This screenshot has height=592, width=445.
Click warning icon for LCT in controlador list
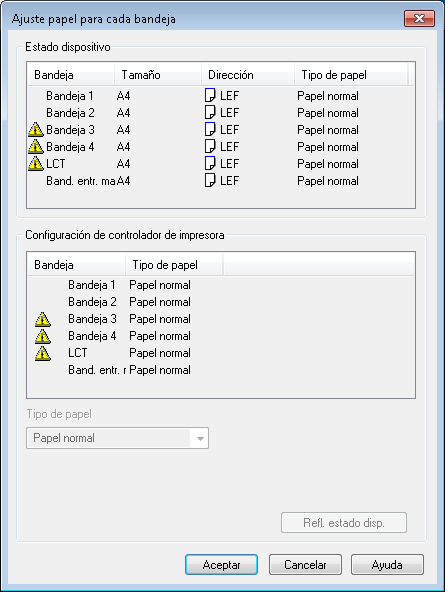point(43,353)
